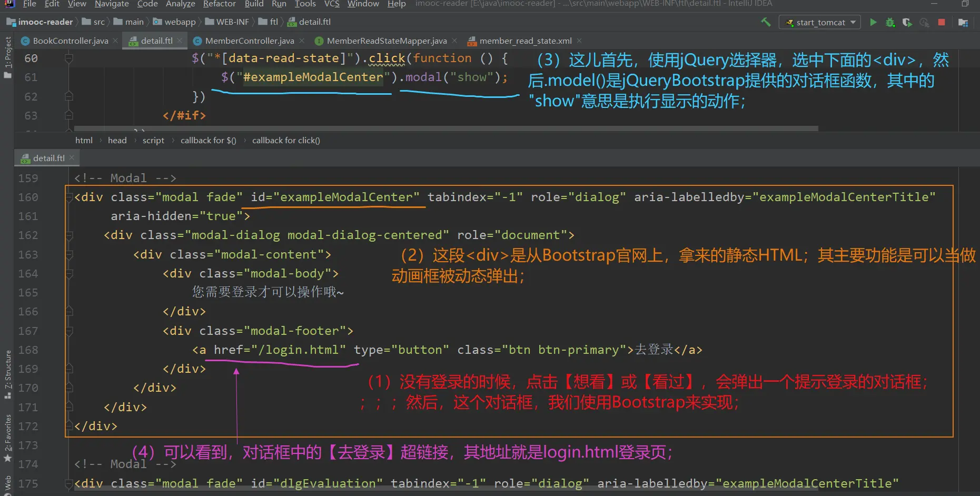Select the MemberReadStateMapper.java tab
Image resolution: width=980 pixels, height=496 pixels.
[x=386, y=41]
